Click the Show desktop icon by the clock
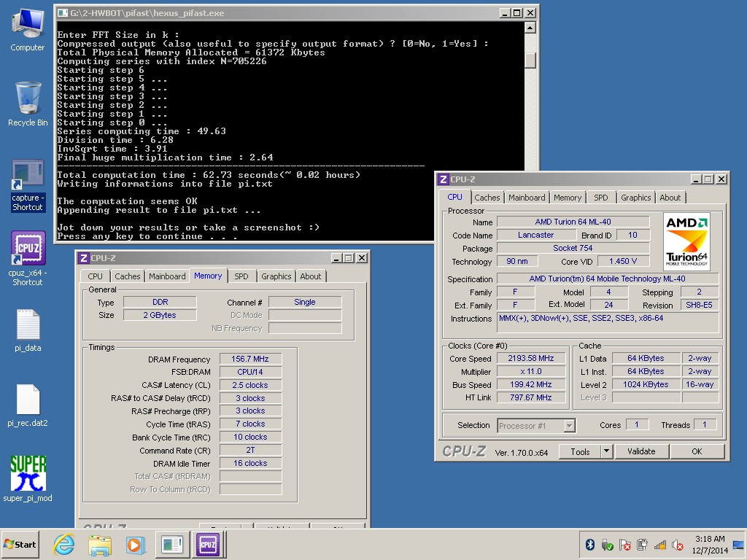 (738, 545)
